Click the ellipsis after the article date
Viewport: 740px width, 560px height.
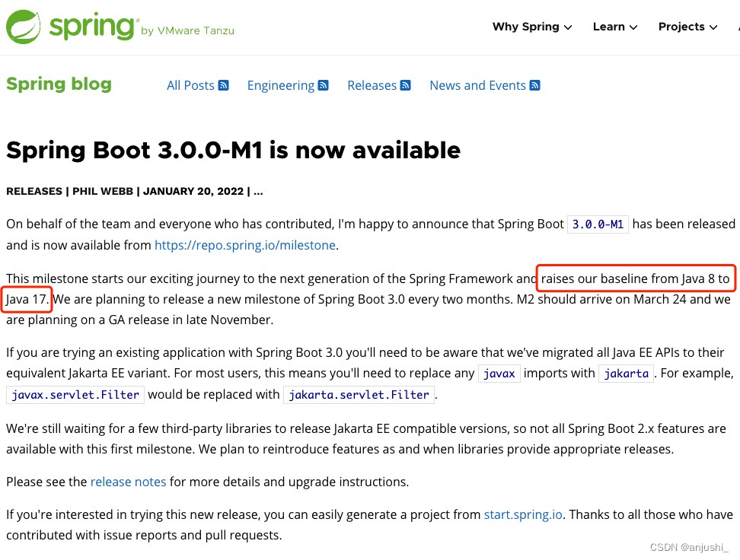pyautogui.click(x=258, y=192)
